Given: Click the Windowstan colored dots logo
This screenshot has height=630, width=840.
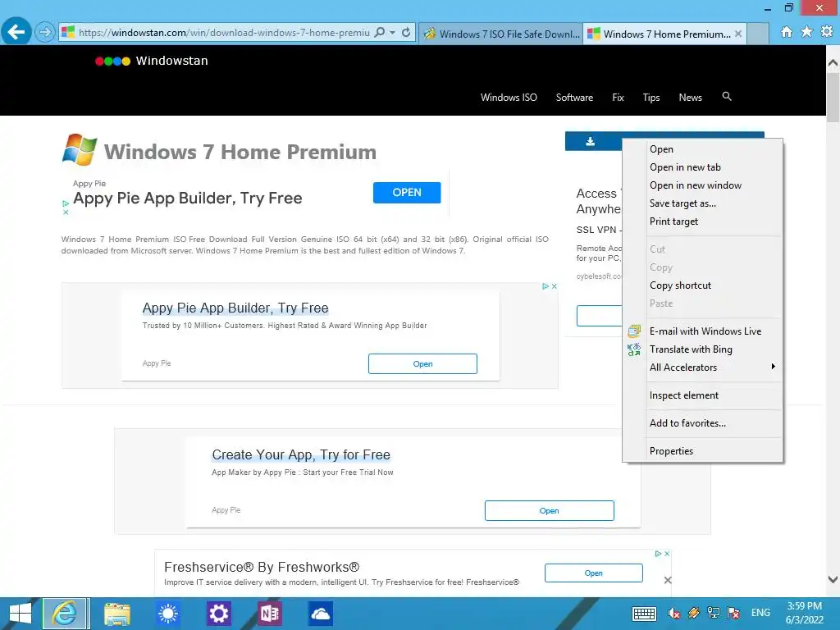Looking at the screenshot, I should tap(112, 61).
